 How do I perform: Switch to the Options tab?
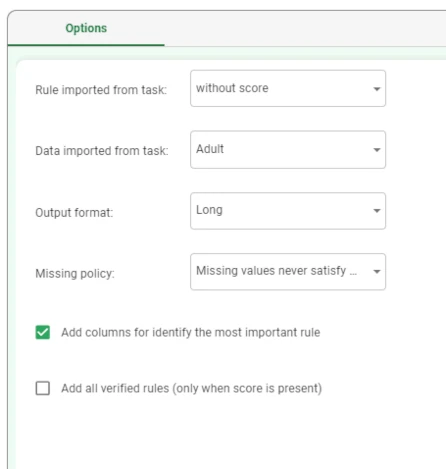coord(86,28)
